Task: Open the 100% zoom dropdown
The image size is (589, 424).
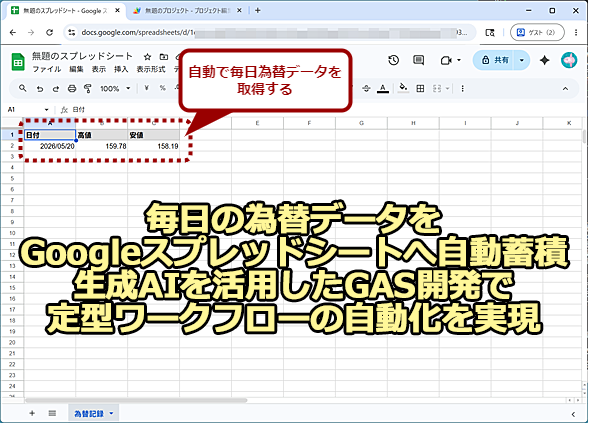Action: [x=115, y=89]
